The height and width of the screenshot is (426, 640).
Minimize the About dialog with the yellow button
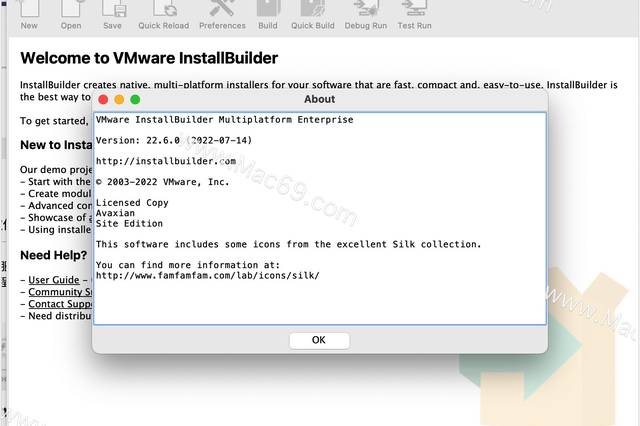click(x=119, y=99)
